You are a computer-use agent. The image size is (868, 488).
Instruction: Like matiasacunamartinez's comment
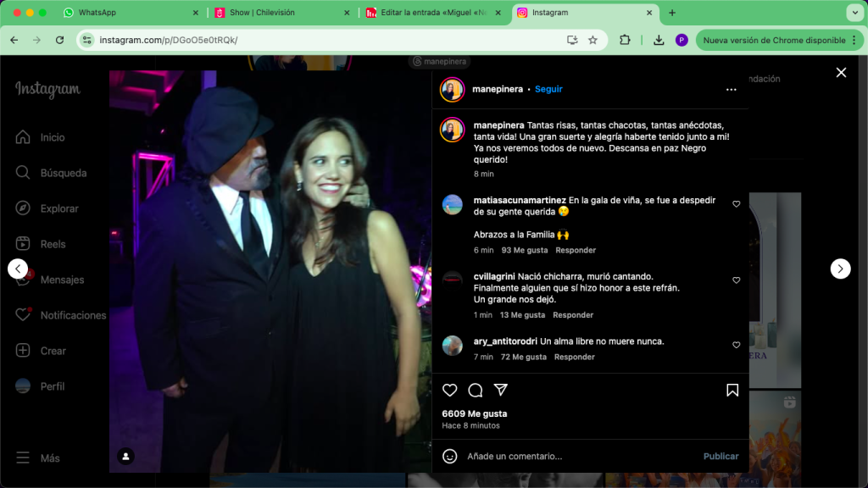pyautogui.click(x=737, y=204)
